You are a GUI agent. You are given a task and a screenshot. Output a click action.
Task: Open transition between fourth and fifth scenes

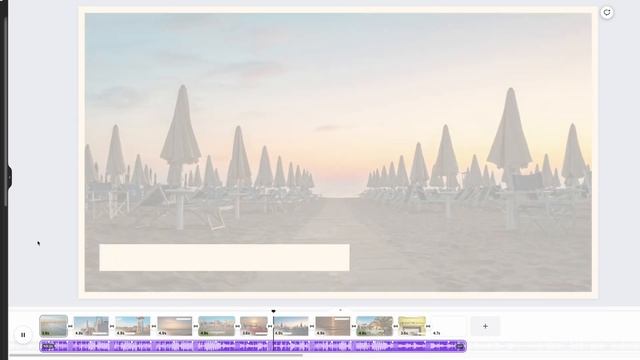pyautogui.click(x=196, y=326)
